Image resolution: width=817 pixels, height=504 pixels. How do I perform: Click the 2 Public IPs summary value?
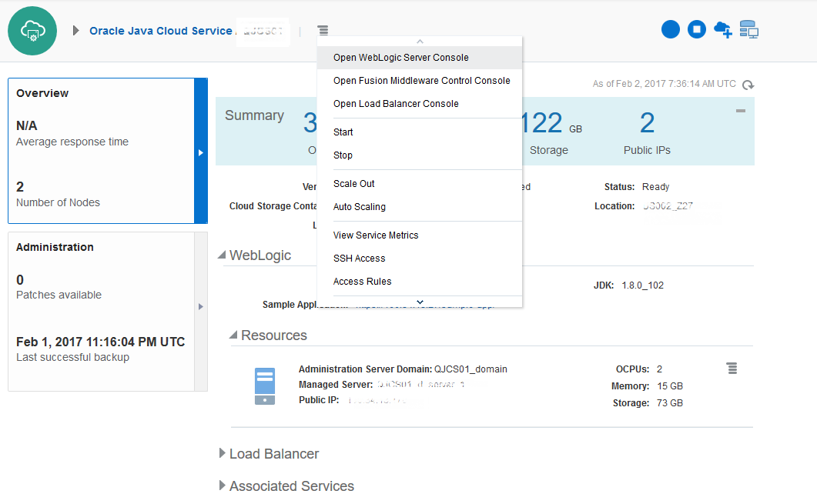click(647, 123)
